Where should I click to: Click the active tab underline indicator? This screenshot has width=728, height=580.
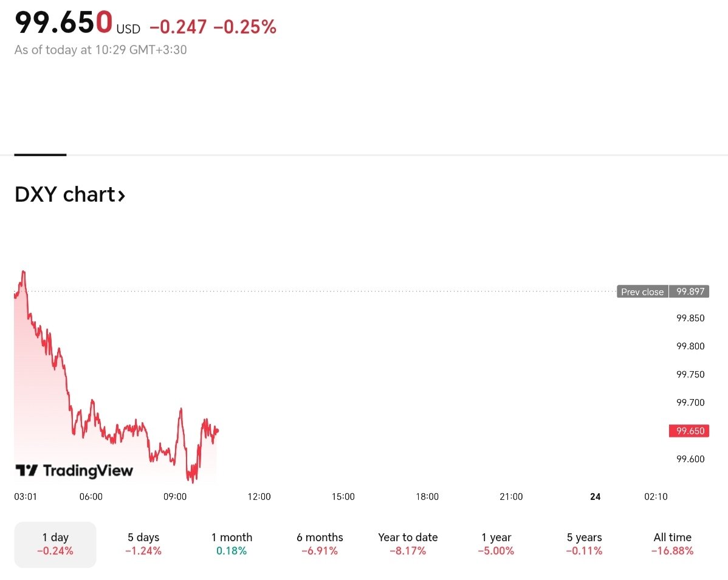click(40, 155)
